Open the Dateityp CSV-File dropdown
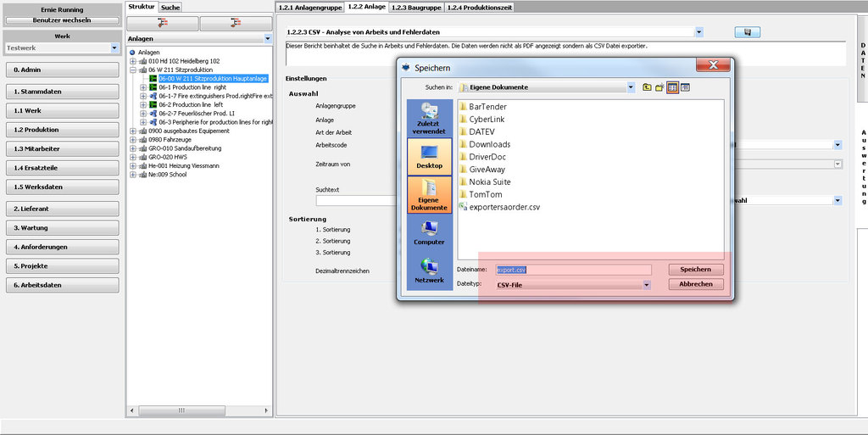 (x=647, y=285)
